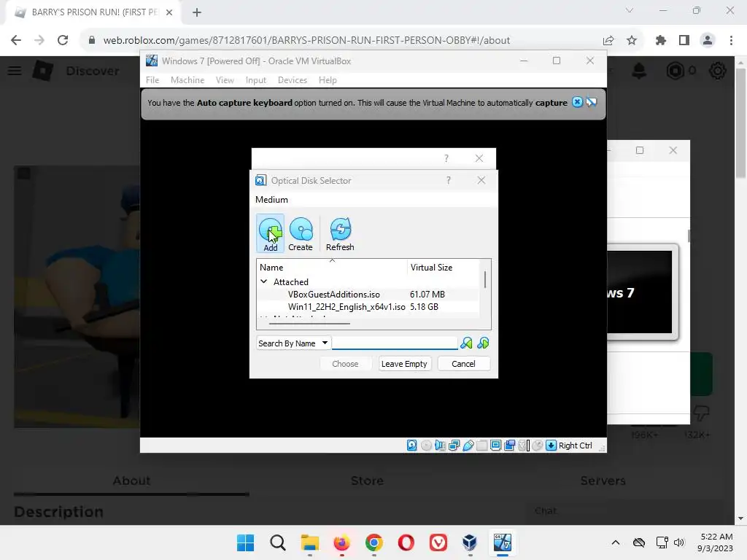Click USB devices status bar icon
Screen dimensions: 747x560
pos(468,446)
